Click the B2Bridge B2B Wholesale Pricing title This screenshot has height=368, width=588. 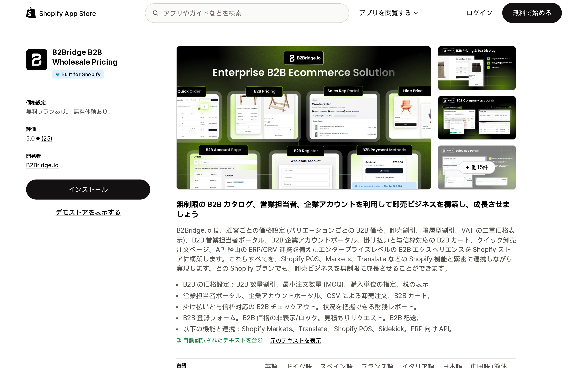[85, 57]
